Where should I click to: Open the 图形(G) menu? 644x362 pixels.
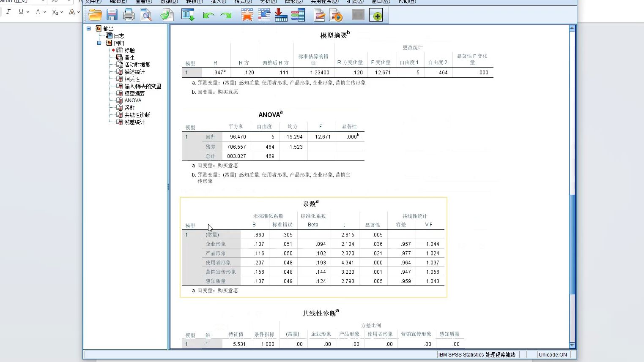coord(294,2)
